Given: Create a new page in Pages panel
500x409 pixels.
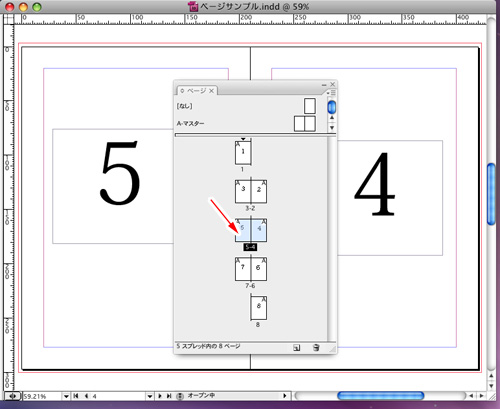Looking at the screenshot, I should pyautogui.click(x=296, y=348).
